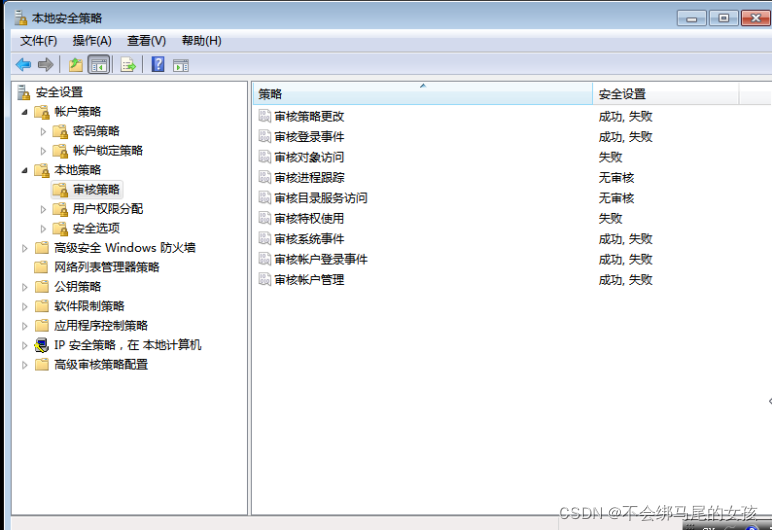Open the 帮助(H) menu
The width and height of the screenshot is (773, 531).
[x=201, y=41]
